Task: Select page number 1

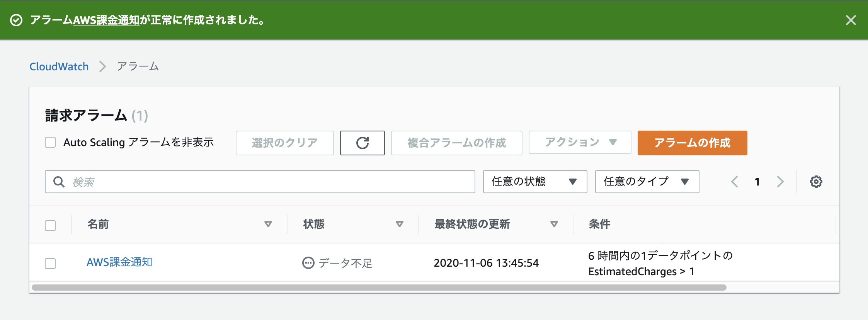Action: tap(757, 182)
